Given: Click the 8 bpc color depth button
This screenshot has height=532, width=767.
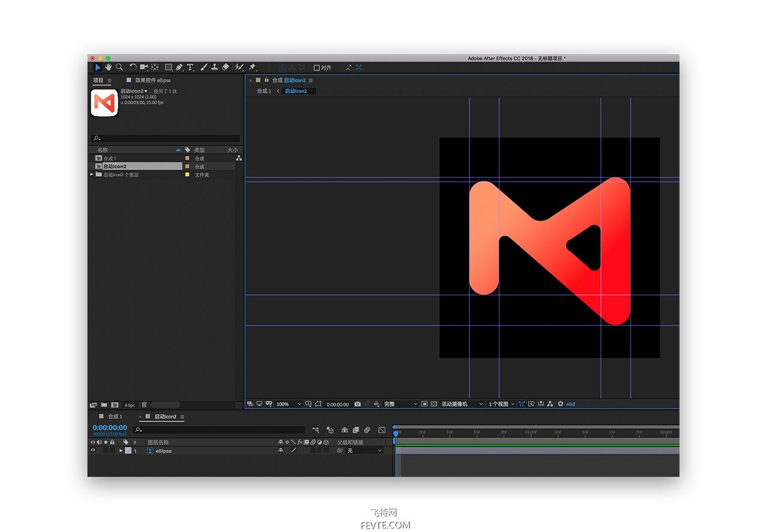Looking at the screenshot, I should [x=129, y=405].
